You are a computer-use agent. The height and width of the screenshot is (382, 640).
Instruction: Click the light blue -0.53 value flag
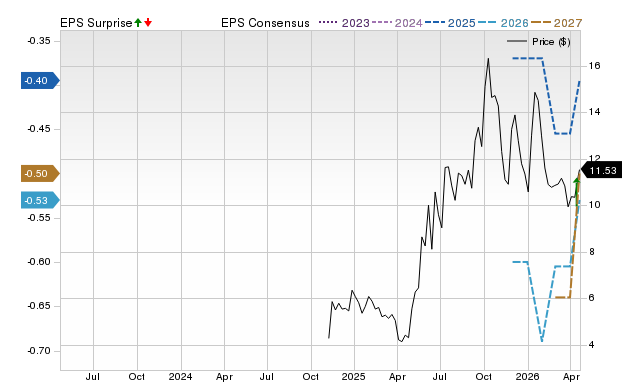pyautogui.click(x=40, y=200)
